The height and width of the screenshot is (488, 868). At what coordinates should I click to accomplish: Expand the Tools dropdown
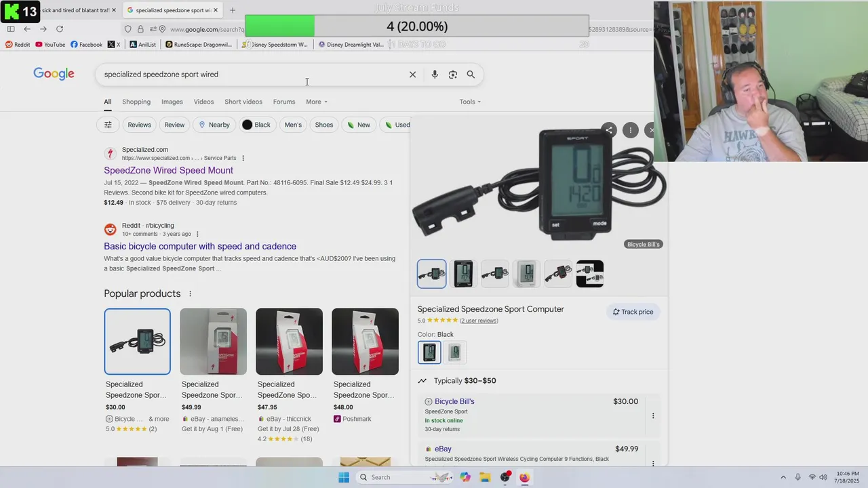470,102
